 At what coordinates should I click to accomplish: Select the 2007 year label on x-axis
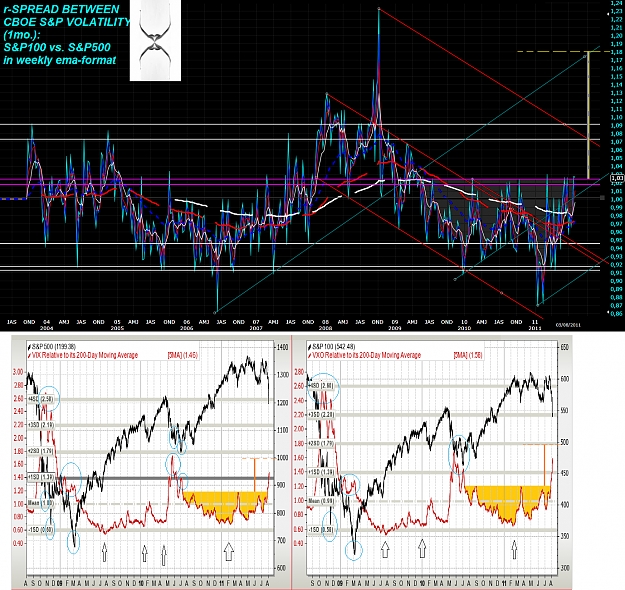[x=256, y=328]
